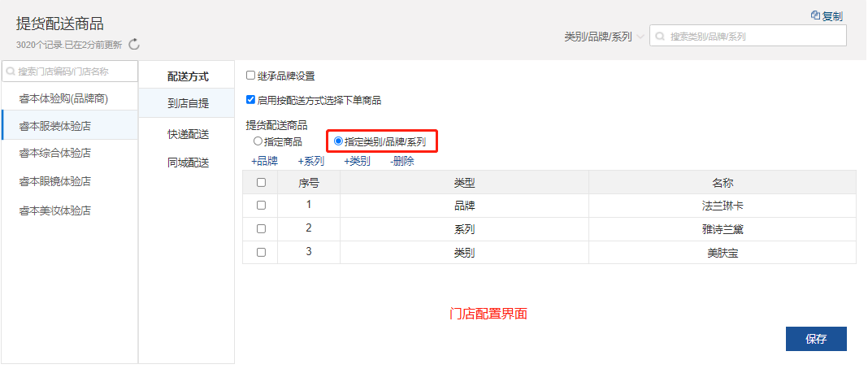Uncheck 启用按配送方式选择下单商品 checkbox
Screen dimensions: 868x386
point(251,101)
